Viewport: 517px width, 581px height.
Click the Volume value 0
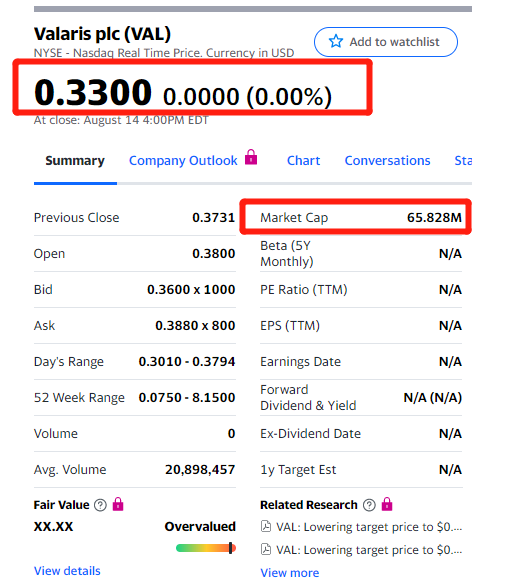(x=231, y=433)
